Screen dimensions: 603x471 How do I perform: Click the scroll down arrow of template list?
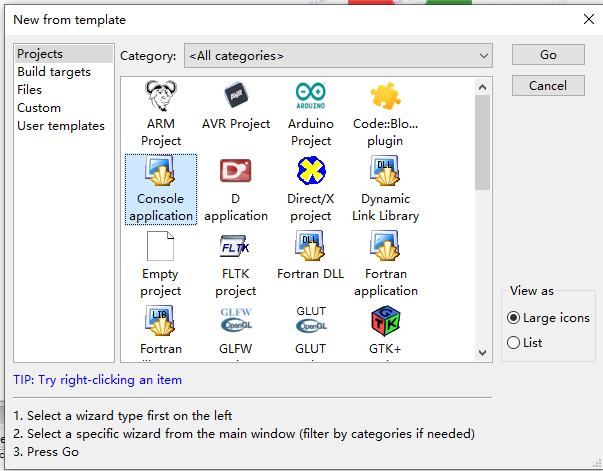[x=482, y=352]
